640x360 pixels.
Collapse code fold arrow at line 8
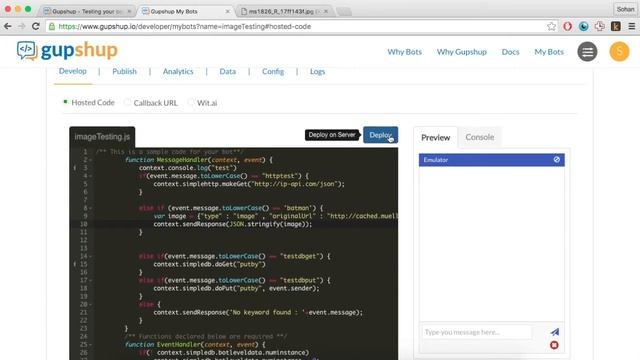(91, 208)
